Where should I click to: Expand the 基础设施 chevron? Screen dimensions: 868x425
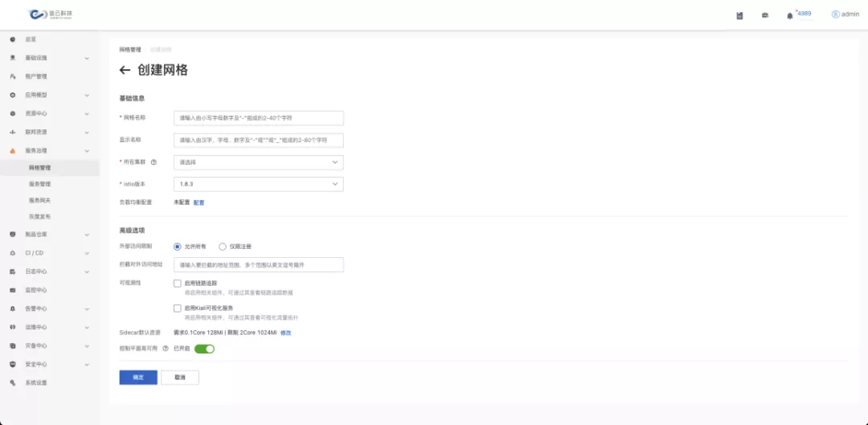click(x=87, y=58)
